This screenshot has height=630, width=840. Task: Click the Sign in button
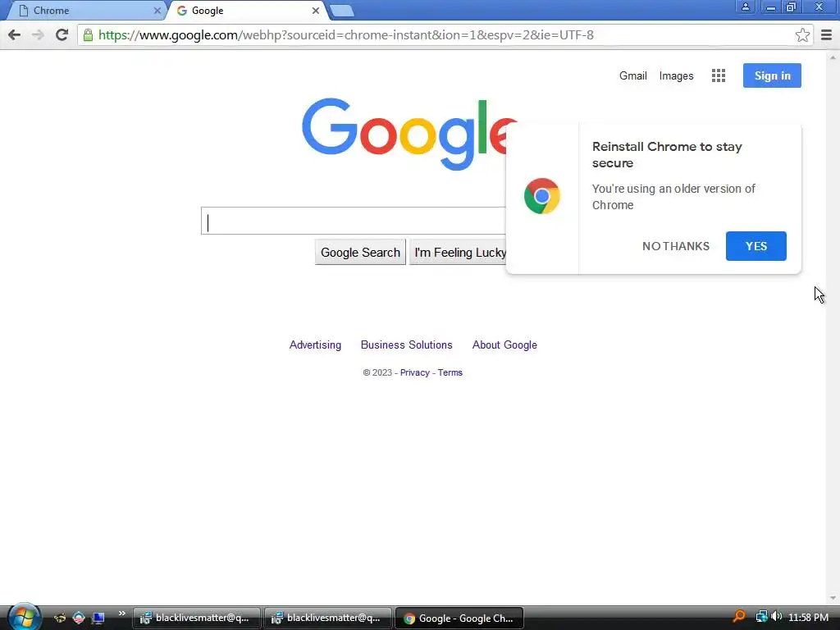(x=772, y=75)
